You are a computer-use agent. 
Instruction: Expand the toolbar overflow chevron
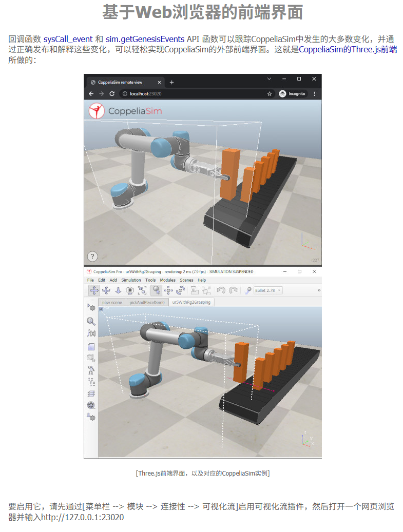(319, 290)
